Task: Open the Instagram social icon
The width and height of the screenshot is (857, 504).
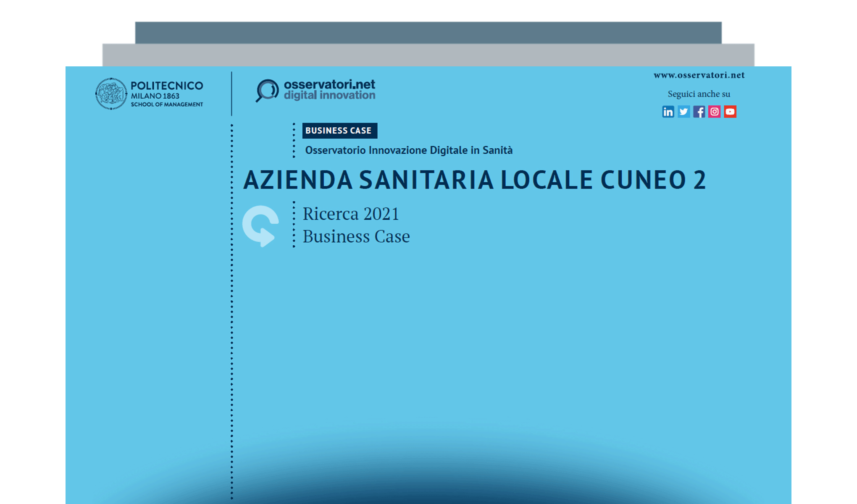Action: 715,111
